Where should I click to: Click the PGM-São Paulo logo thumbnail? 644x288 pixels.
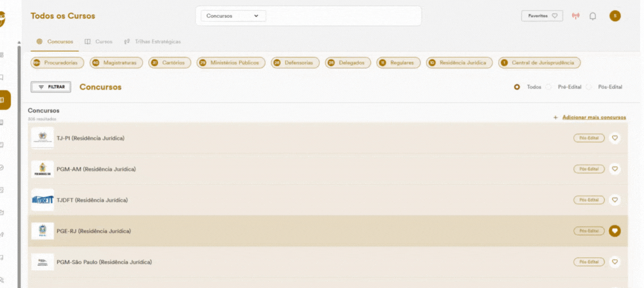click(x=43, y=262)
